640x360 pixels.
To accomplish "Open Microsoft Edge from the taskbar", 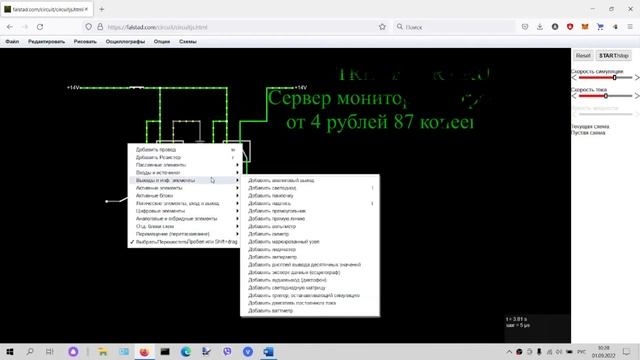I will click(186, 351).
